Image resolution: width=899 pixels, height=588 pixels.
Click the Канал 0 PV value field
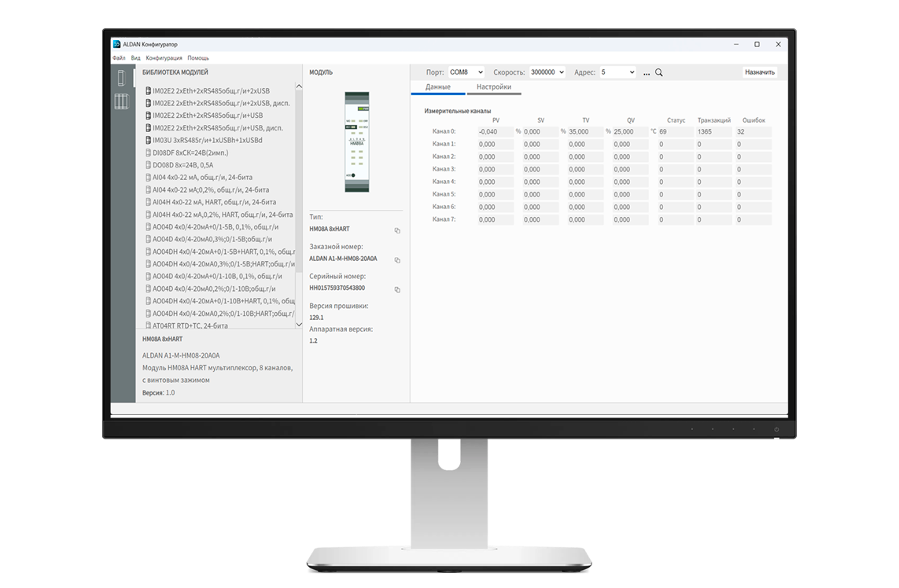pyautogui.click(x=494, y=132)
